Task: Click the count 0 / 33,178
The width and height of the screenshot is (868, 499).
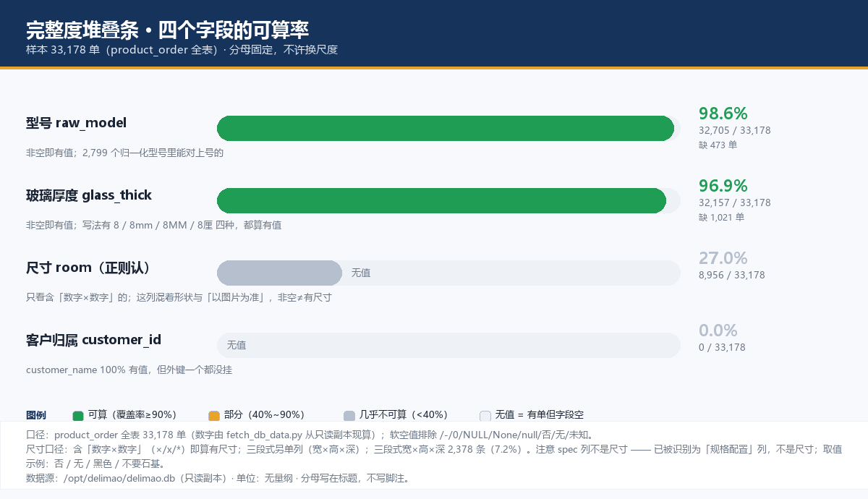Action: tap(722, 348)
